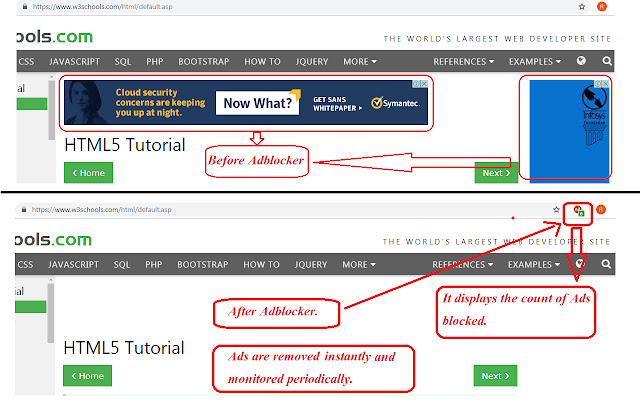Expand REFERENCES dropdown in bottom screenshot navbar
Viewport: 640px width, 400px height.
click(462, 264)
